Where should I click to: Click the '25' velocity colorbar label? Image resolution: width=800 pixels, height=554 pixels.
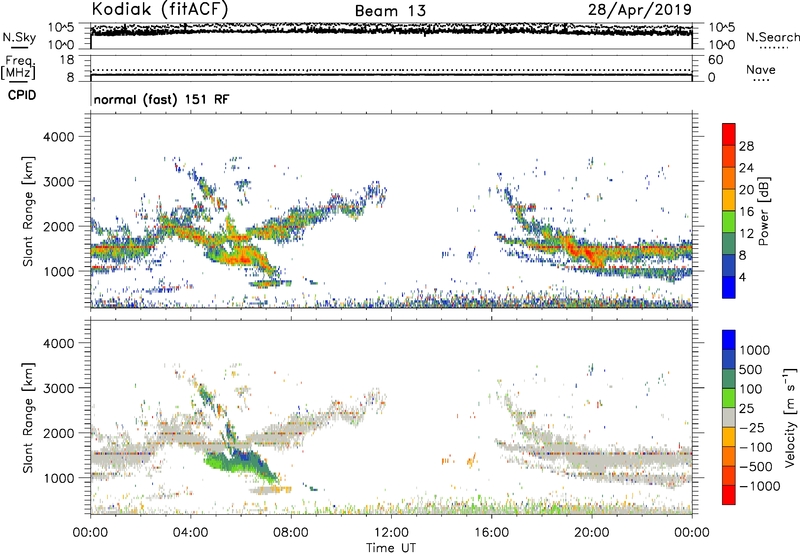746,408
